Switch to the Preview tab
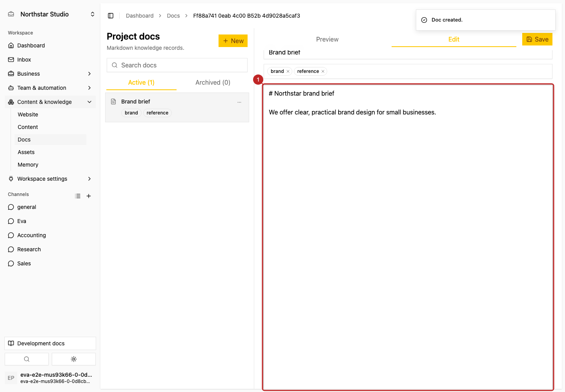Screen dimensions: 565x392 tap(327, 39)
